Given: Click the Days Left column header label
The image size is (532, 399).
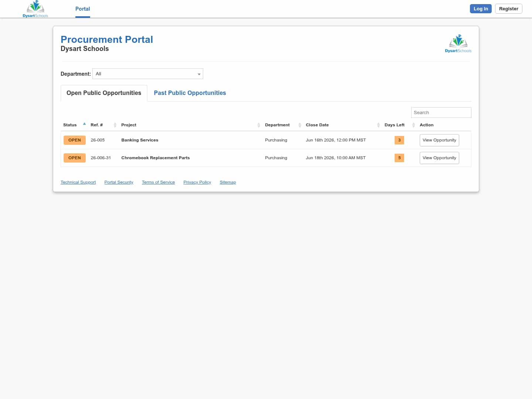Looking at the screenshot, I should click(x=395, y=125).
